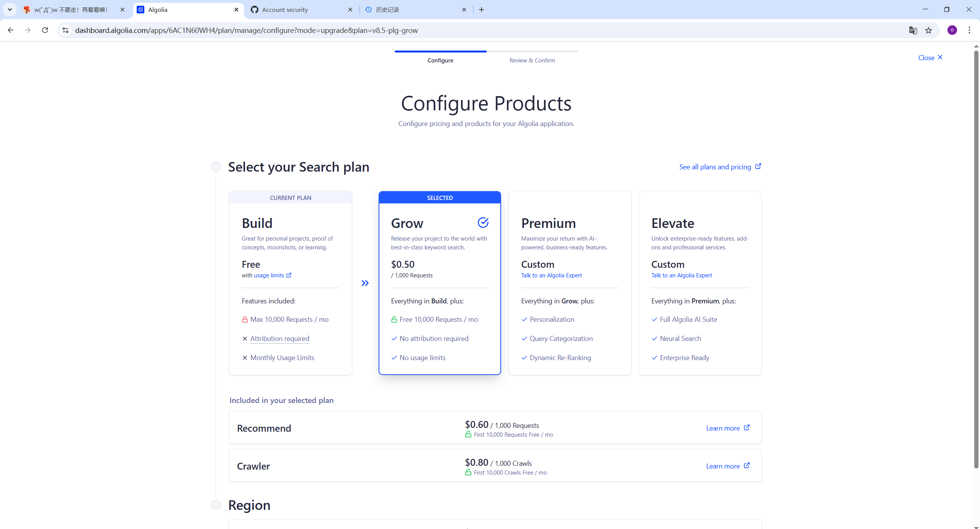Screen dimensions: 980x529
Task: Open the tab search dropdown arrow
Action: [x=10, y=10]
